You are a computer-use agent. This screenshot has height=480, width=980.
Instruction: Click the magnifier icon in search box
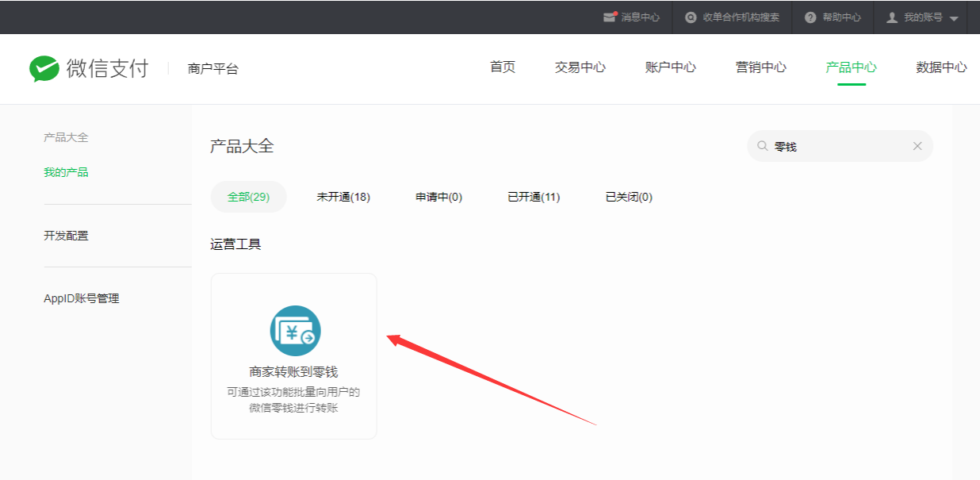[763, 146]
